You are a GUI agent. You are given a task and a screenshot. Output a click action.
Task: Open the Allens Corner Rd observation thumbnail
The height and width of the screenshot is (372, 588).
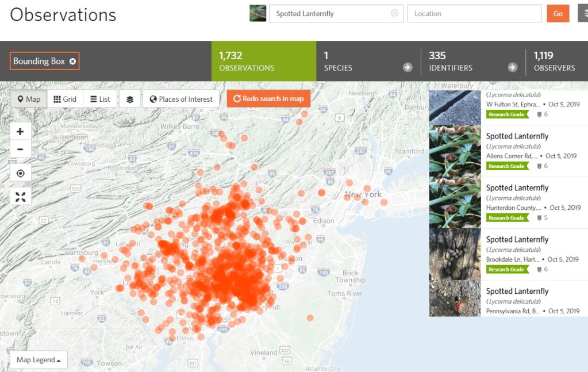pyautogui.click(x=455, y=151)
